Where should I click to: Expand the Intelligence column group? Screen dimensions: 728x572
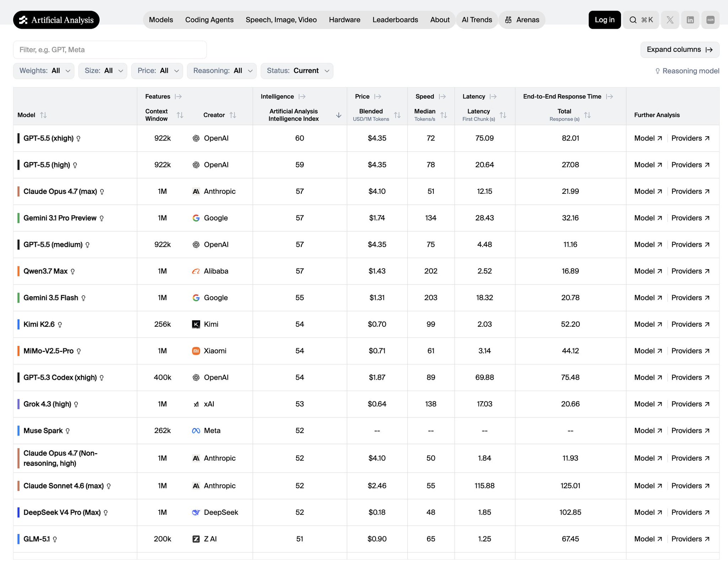coord(302,97)
